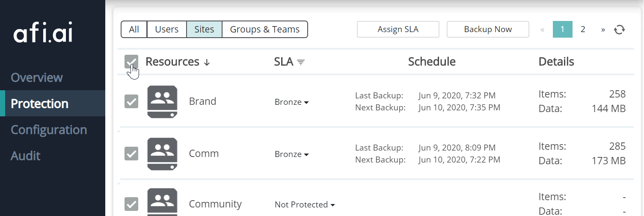Switch to the Users tab
Image resolution: width=644 pixels, height=216 pixels.
166,30
